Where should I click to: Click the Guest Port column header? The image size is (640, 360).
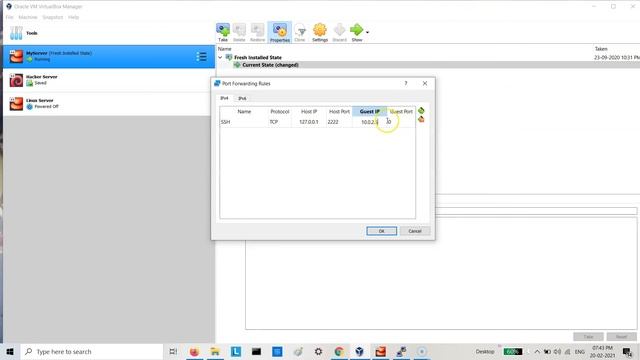click(x=401, y=111)
